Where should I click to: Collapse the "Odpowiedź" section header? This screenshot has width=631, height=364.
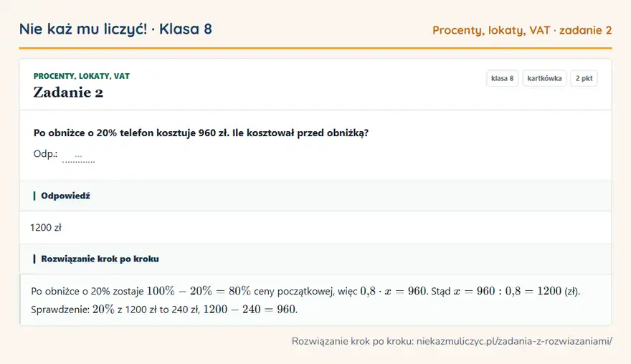point(315,196)
